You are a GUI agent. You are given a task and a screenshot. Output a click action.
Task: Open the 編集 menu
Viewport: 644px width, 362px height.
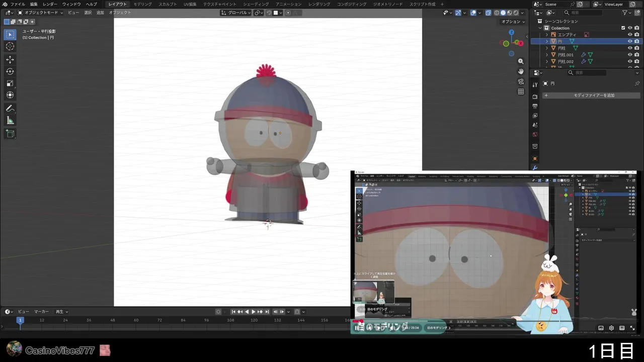[34, 4]
